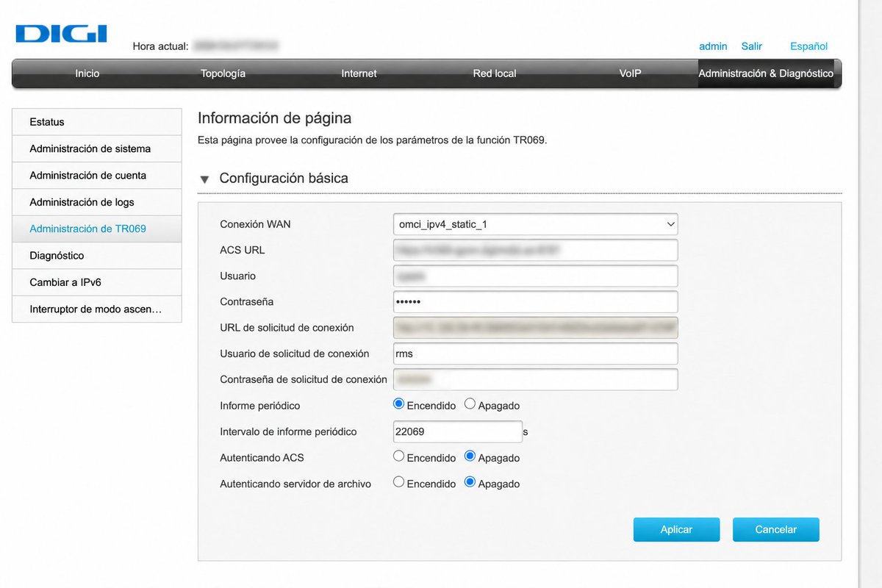The image size is (882, 588).
Task: Set Informe periódico to Encendido
Action: pos(399,404)
